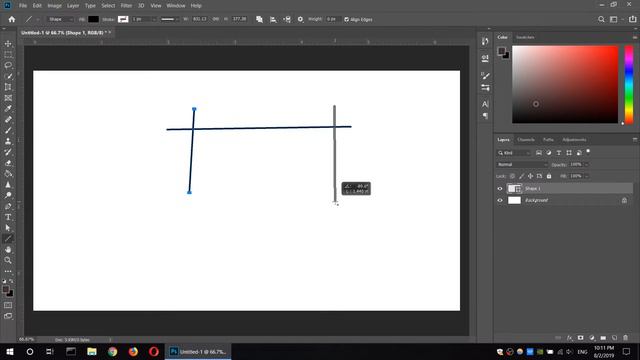Toggle layer filtering on/off switch

[x=588, y=151]
